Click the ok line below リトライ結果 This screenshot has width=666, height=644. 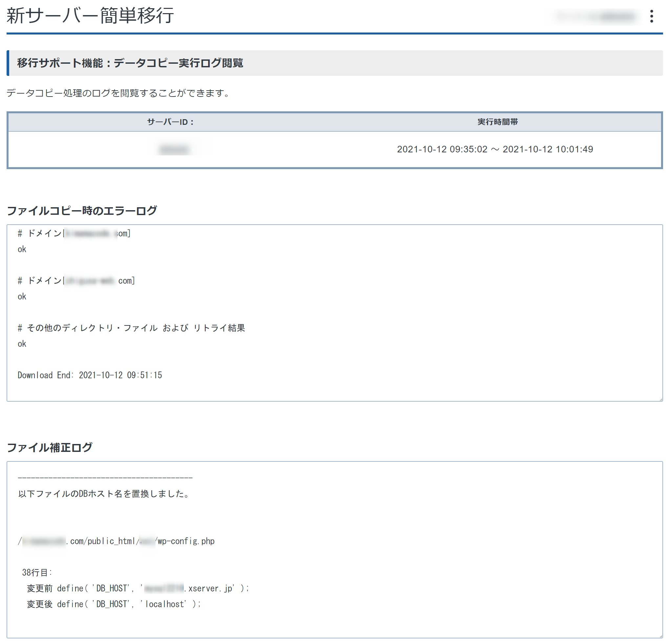22,344
